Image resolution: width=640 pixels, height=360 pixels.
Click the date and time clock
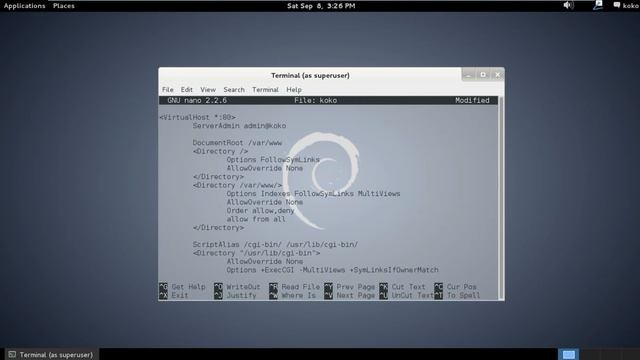click(x=321, y=6)
